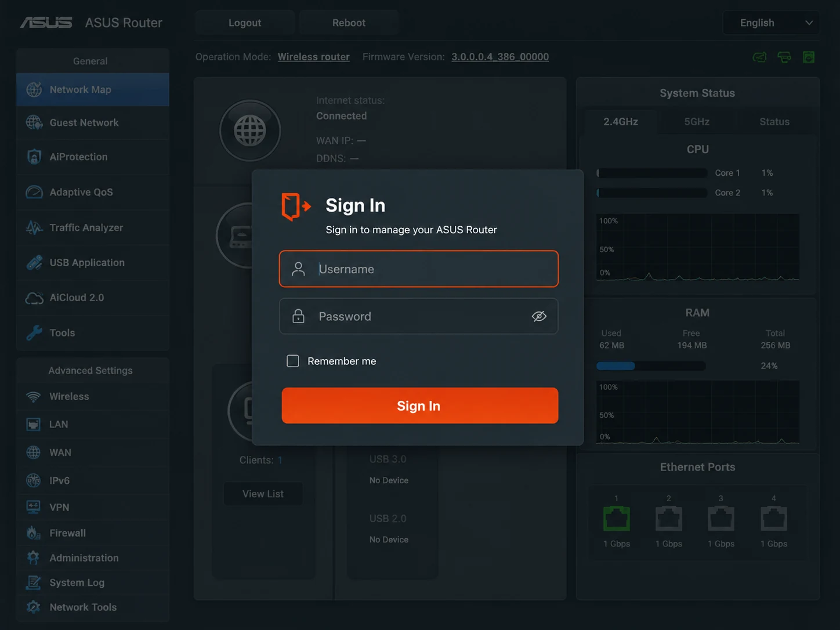Viewport: 840px width, 630px height.
Task: Click the 194 MB free RAM value
Action: click(691, 345)
